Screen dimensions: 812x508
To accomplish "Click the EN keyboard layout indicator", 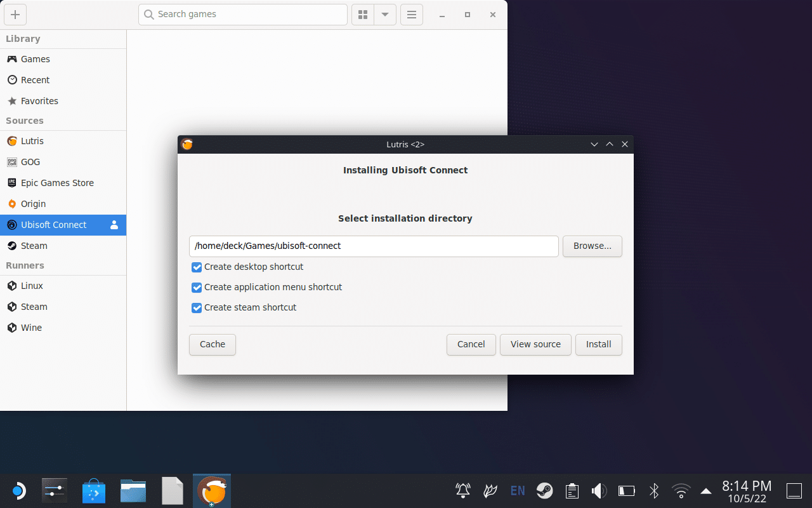I will tap(518, 491).
